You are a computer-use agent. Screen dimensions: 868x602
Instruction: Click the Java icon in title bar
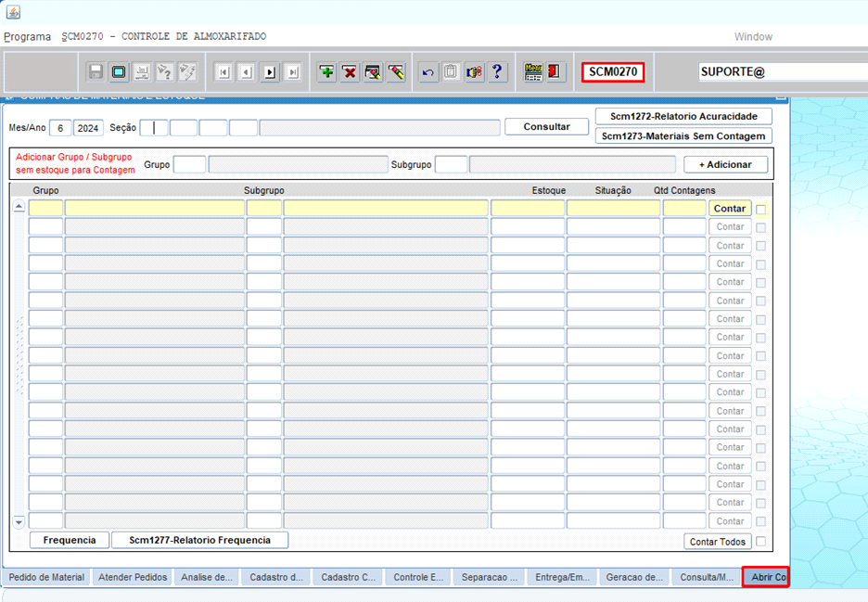pyautogui.click(x=13, y=12)
